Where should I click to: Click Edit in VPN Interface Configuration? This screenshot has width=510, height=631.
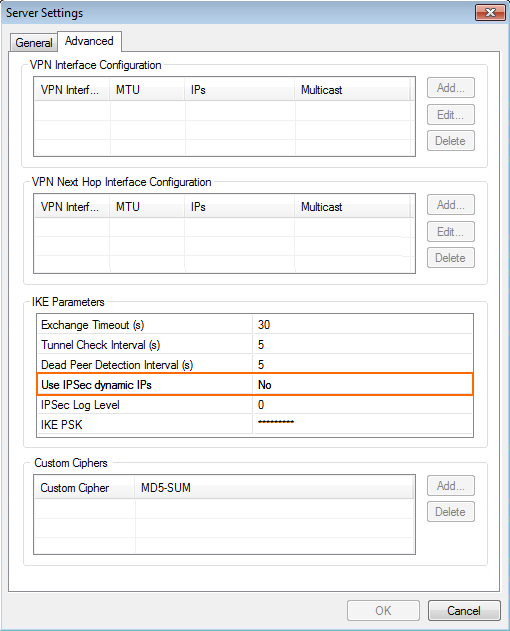(x=451, y=115)
